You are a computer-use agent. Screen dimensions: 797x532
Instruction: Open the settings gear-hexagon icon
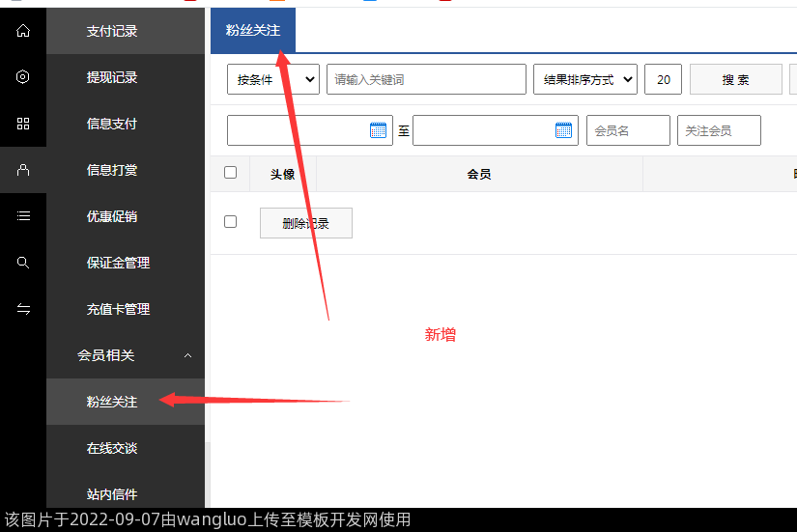(23, 77)
